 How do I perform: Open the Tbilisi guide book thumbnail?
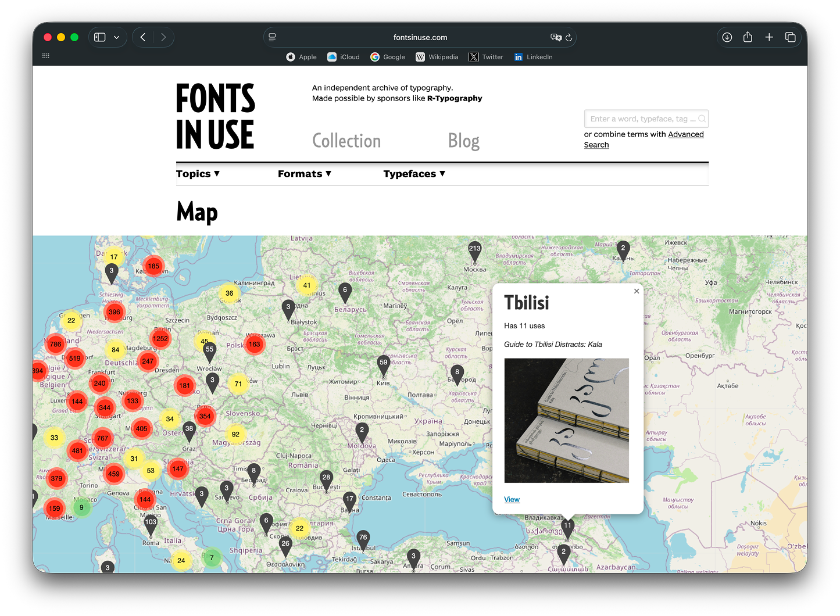567,420
